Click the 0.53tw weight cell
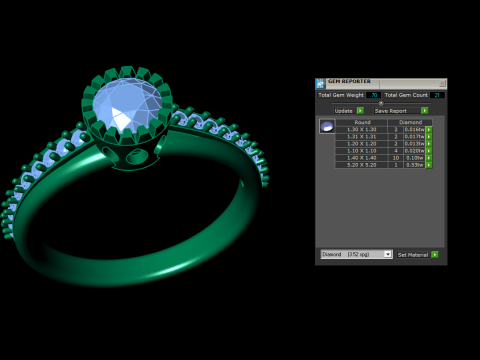This screenshot has height=360, width=480. 415,165
